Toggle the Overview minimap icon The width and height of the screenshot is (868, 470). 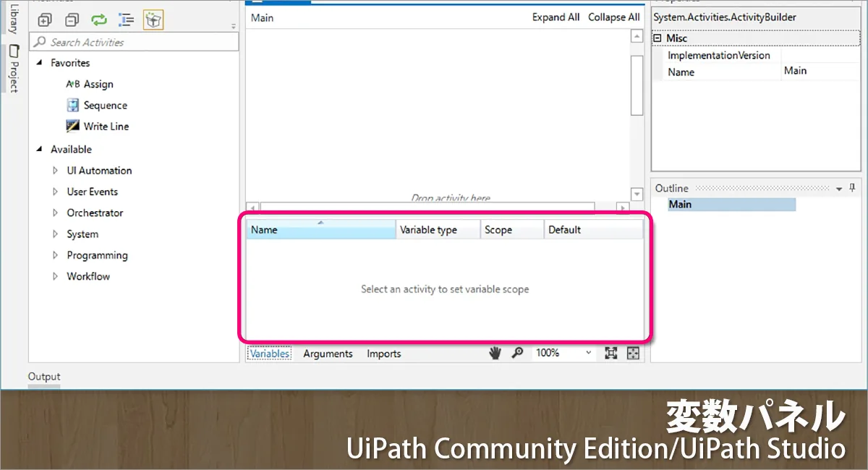click(633, 353)
